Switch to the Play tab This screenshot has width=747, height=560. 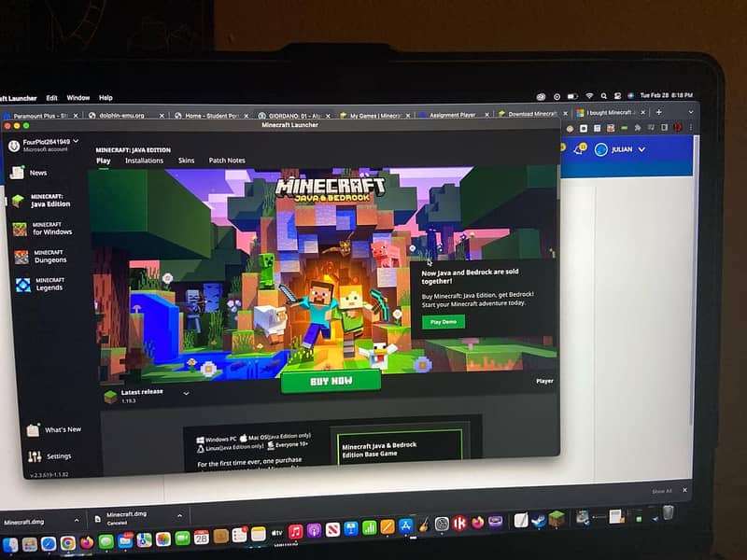tap(104, 161)
